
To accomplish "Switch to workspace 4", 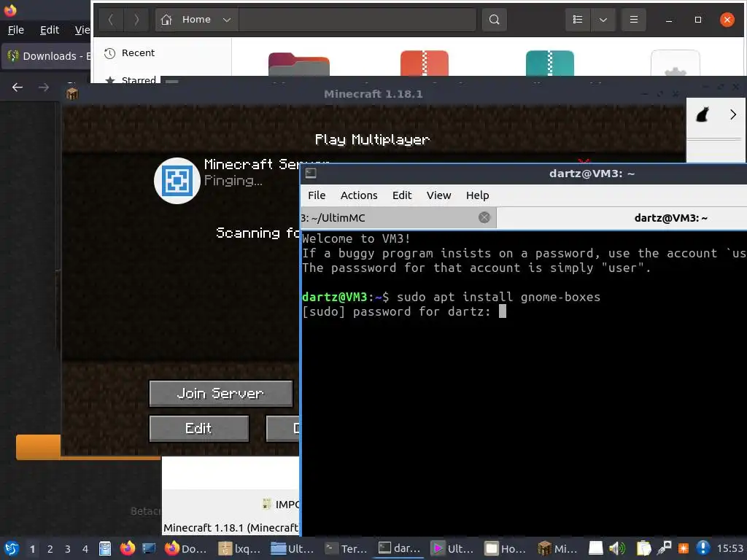I will [x=85, y=549].
